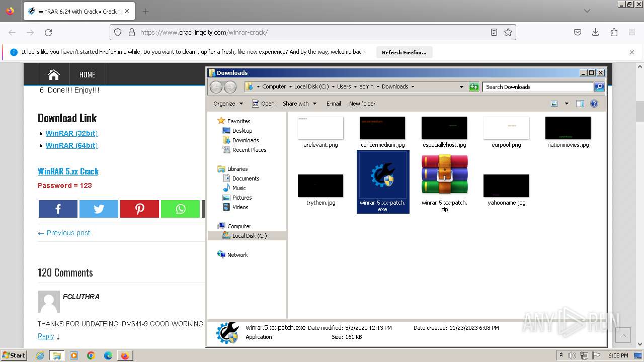The image size is (644, 362).
Task: Click the E-mail toolbar button
Action: [x=334, y=104]
